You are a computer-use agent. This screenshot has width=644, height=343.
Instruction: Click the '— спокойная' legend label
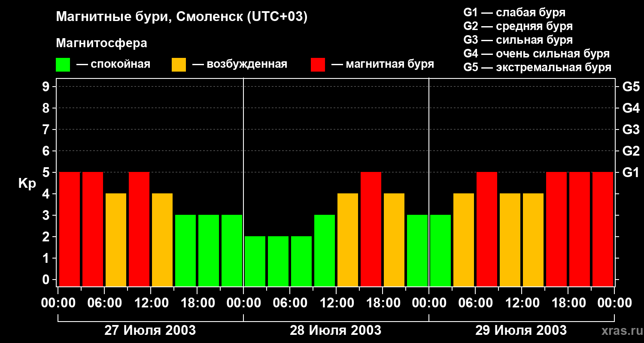[x=113, y=64]
